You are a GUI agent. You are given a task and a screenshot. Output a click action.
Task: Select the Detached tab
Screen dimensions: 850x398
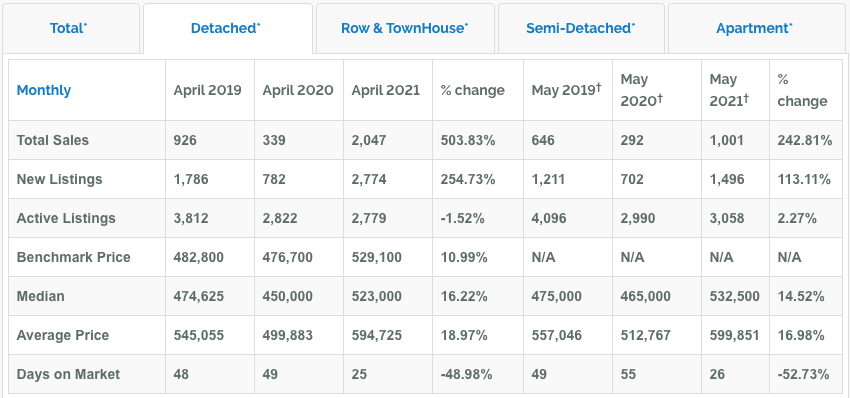click(x=228, y=28)
